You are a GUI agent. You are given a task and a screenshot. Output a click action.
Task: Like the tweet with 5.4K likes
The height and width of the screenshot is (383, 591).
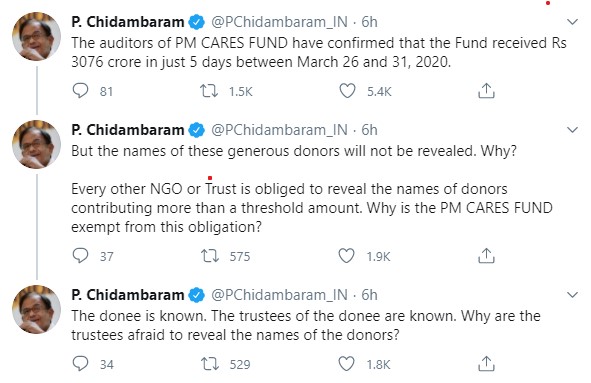coord(347,91)
